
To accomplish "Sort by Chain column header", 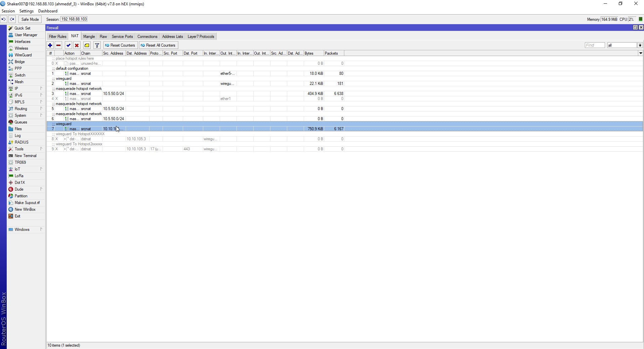I will click(91, 53).
